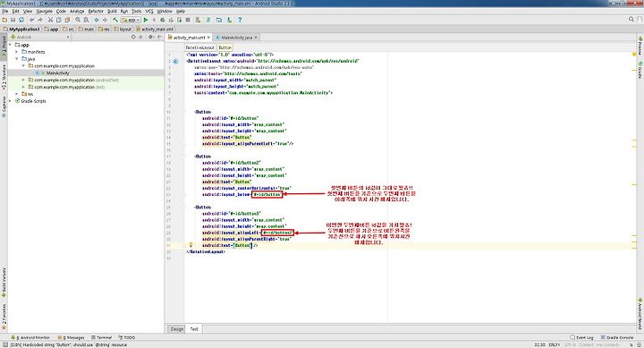Click the Save All toolbar icon
644x348 pixels.
pyautogui.click(x=13, y=20)
